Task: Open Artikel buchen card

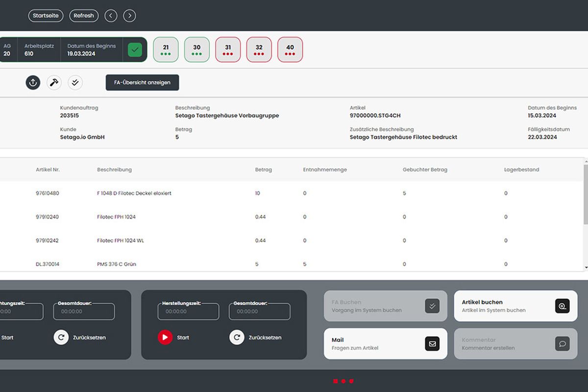Action: (515, 306)
